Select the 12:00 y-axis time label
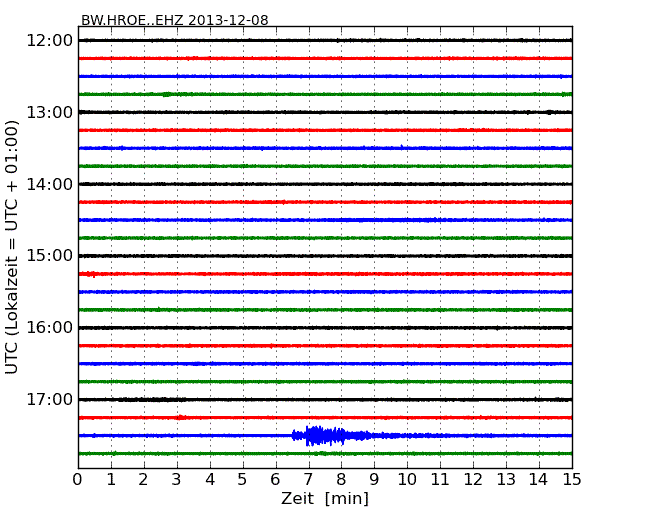The width and height of the screenshot is (650, 520). [x=50, y=41]
